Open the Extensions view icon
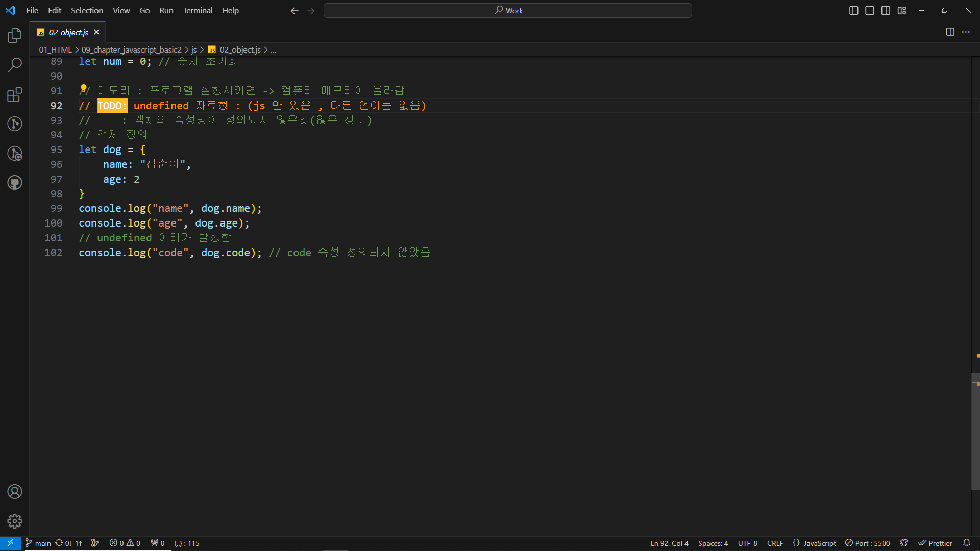 (x=15, y=94)
